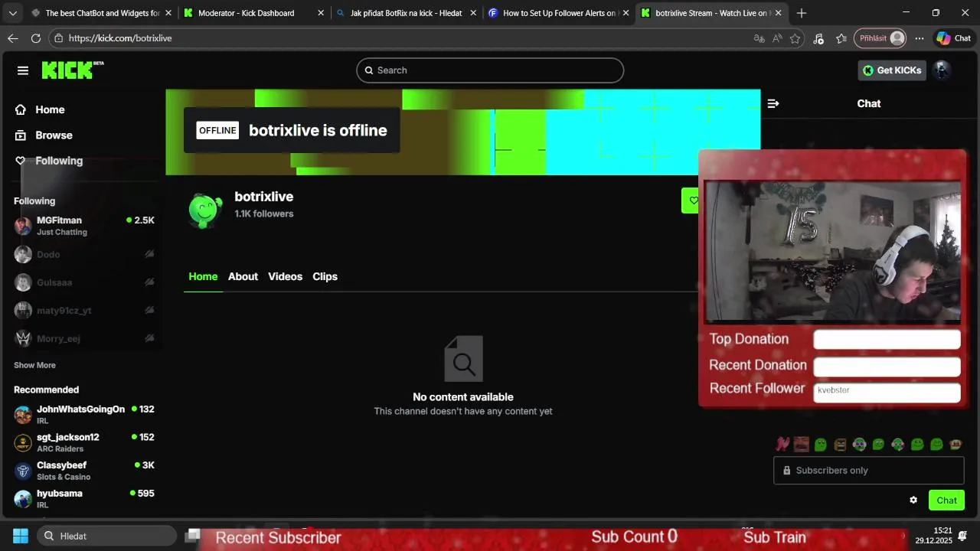Click Recent Follower field showing kvebster

[887, 393]
